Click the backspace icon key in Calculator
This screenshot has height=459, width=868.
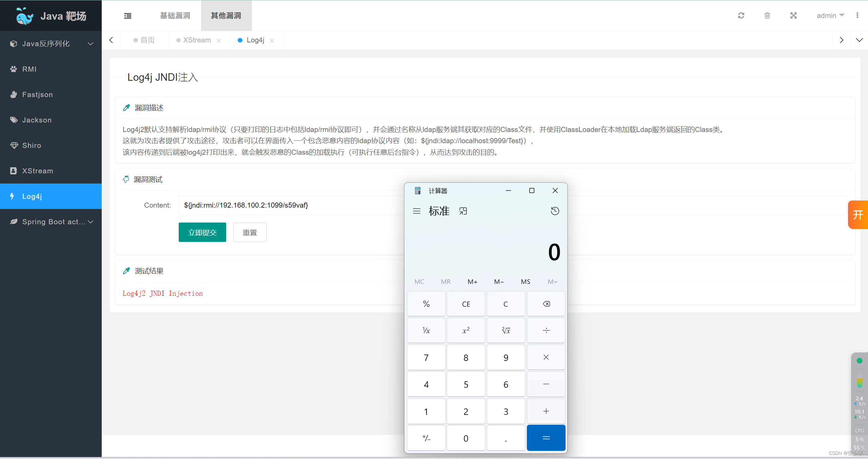(x=546, y=304)
